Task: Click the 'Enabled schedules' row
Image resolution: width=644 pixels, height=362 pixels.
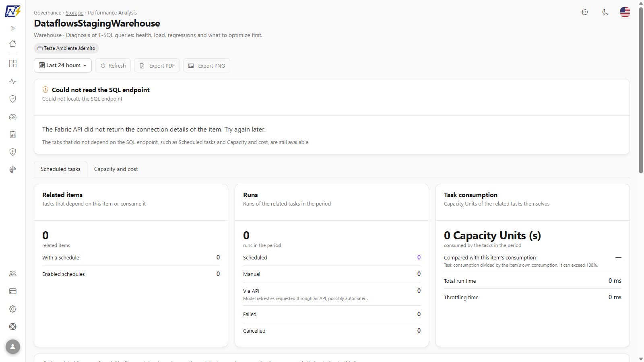Action: click(131, 274)
